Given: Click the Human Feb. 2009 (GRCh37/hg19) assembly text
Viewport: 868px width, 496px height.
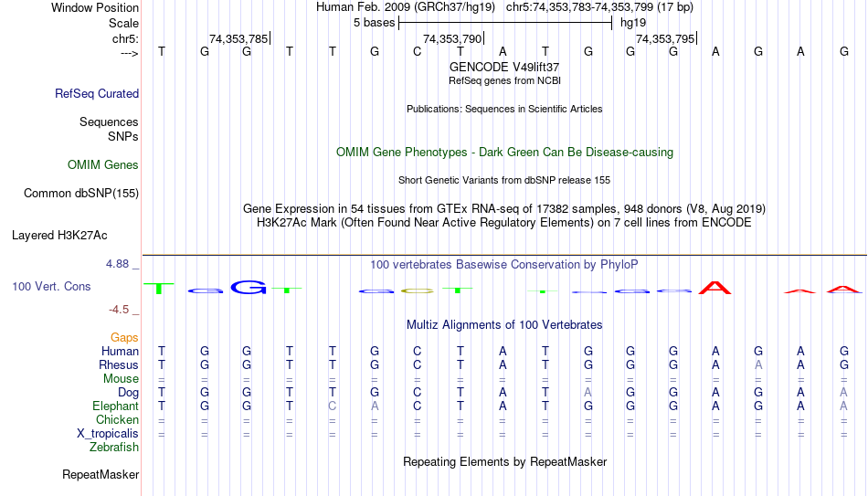Looking at the screenshot, I should (x=405, y=7).
